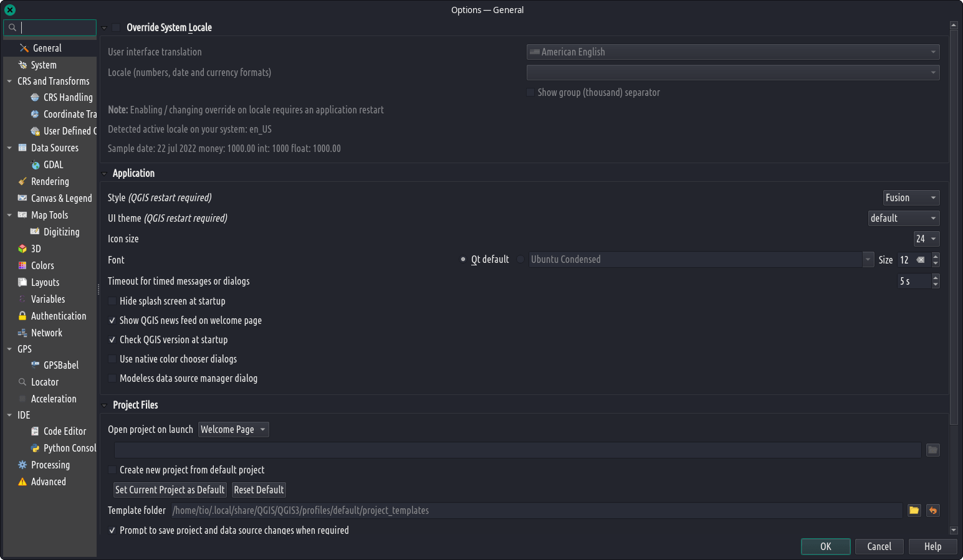963x560 pixels.
Task: Select the Coordinate Transforms icon
Action: pos(35,114)
